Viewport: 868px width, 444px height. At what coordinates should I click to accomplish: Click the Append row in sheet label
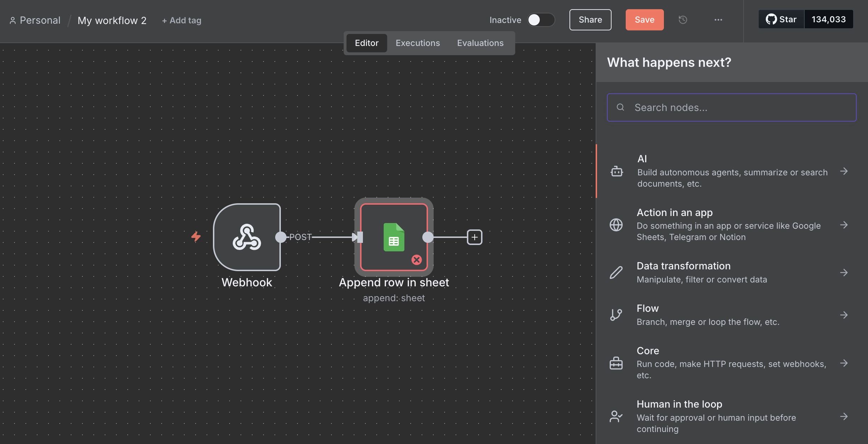pyautogui.click(x=394, y=282)
